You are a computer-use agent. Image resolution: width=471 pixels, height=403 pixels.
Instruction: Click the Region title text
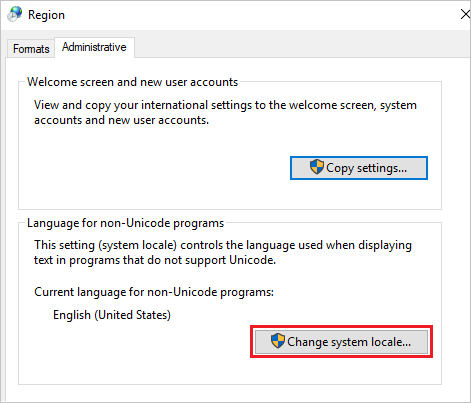(x=46, y=15)
